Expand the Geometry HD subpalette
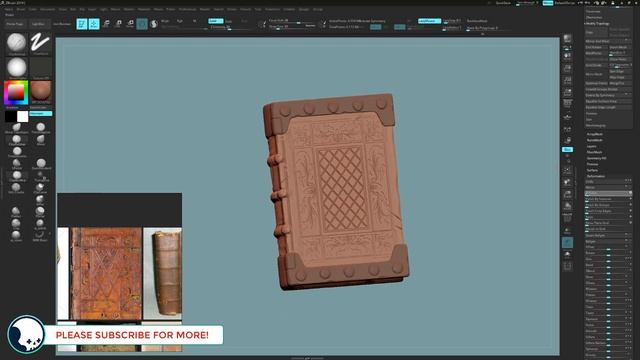 [x=596, y=158]
